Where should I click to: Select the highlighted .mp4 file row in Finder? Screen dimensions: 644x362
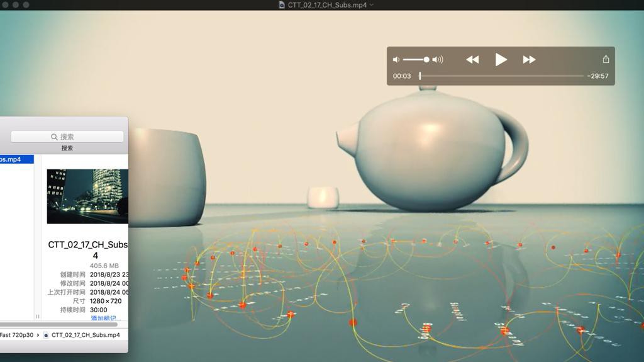click(x=17, y=159)
